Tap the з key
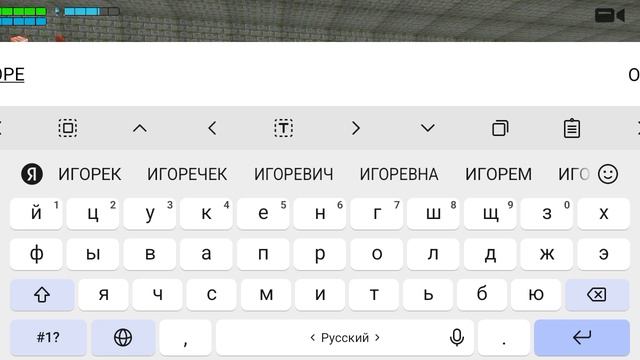The width and height of the screenshot is (640, 360). point(547,213)
